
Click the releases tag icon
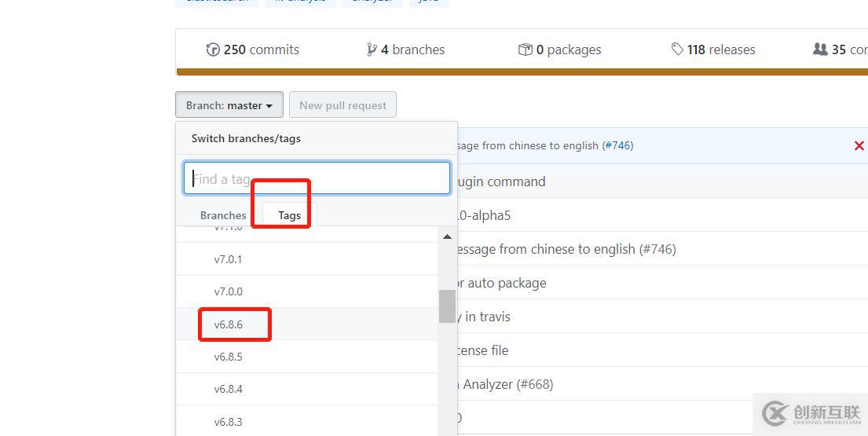pyautogui.click(x=677, y=49)
